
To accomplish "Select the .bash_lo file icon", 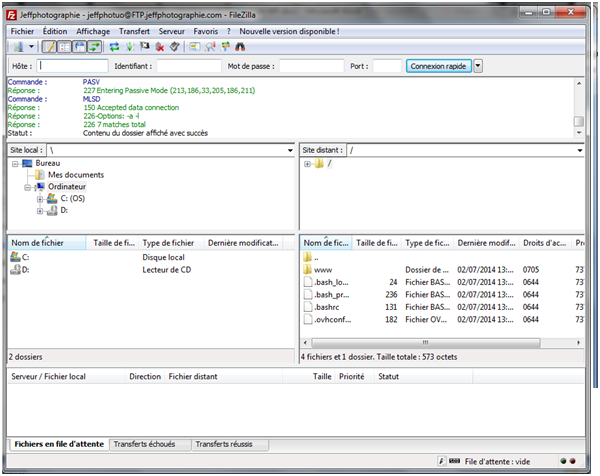I will 308,282.
